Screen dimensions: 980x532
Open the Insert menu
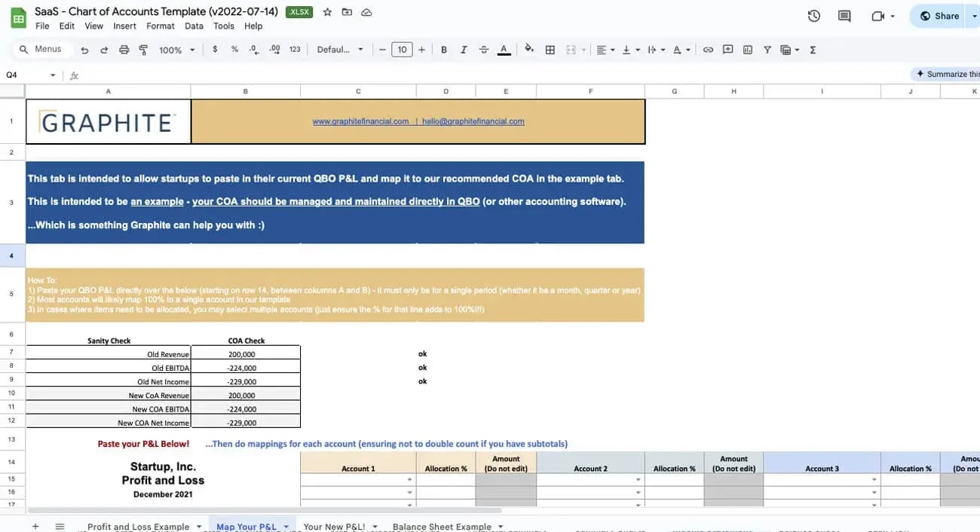click(x=124, y=26)
